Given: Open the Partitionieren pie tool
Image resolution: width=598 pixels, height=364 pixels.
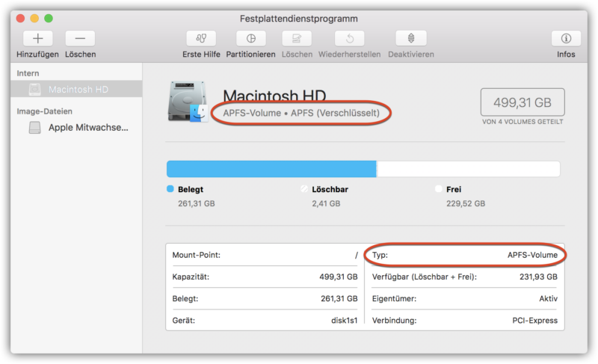Looking at the screenshot, I should click(x=250, y=39).
